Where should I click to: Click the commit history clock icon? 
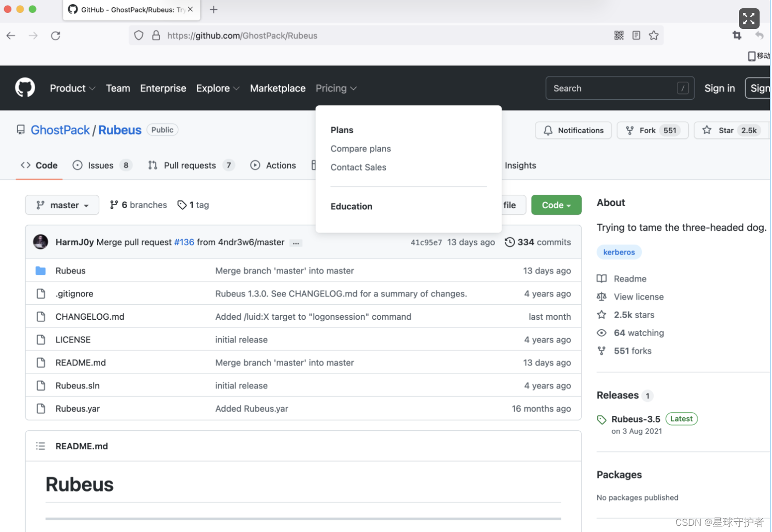(x=509, y=242)
